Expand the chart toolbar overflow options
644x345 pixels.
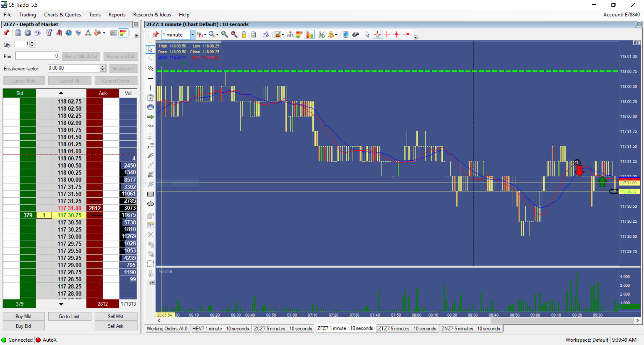click(x=416, y=37)
